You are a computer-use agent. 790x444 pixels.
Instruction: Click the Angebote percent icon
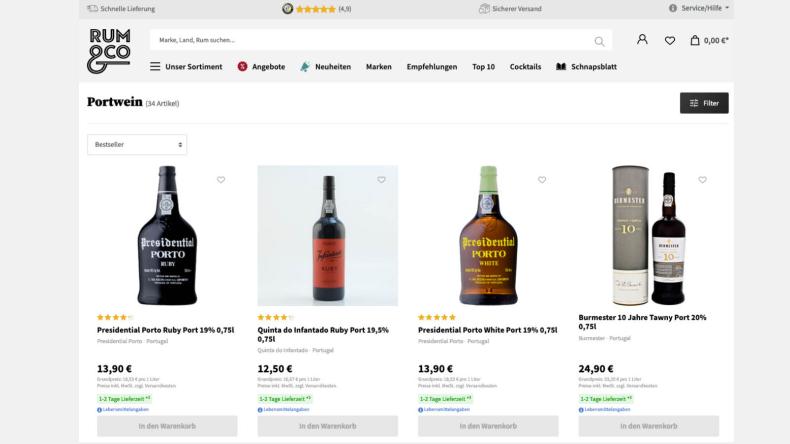(242, 67)
